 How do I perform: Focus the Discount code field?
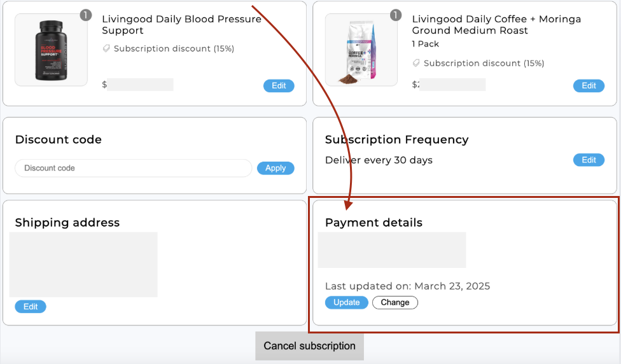pyautogui.click(x=134, y=168)
